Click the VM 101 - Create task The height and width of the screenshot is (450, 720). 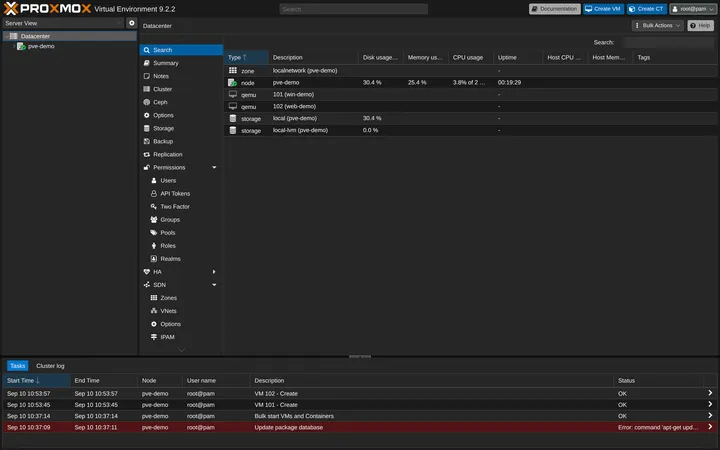[360, 405]
